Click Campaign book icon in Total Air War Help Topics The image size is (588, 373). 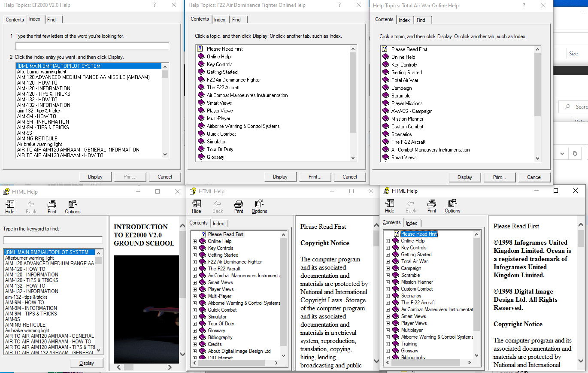click(x=385, y=88)
